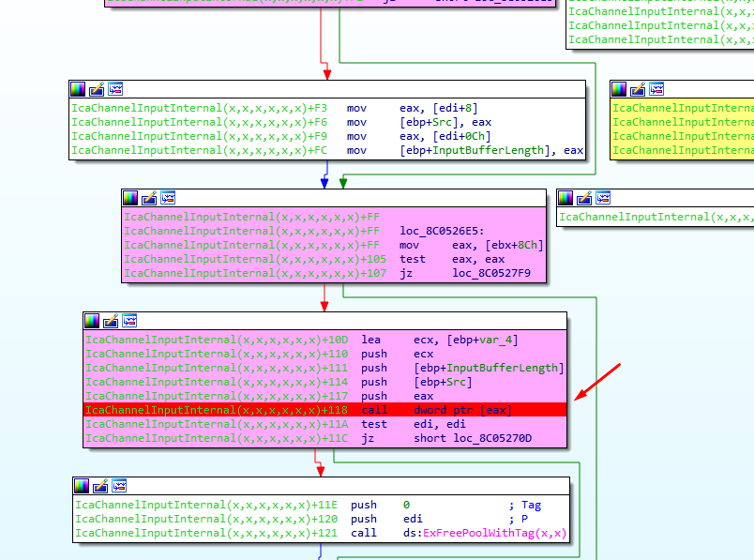Image resolution: width=754 pixels, height=560 pixels.
Task: Click graph group icon on +10D block
Action: click(129, 321)
